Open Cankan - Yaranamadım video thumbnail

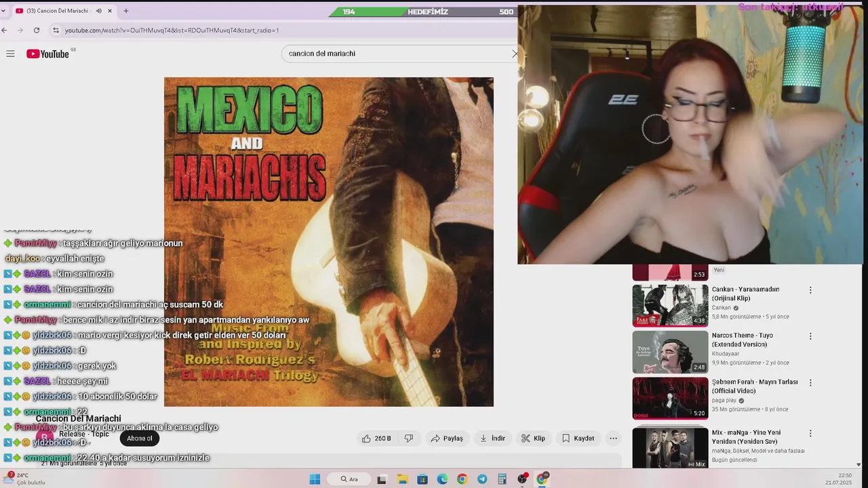coord(670,306)
